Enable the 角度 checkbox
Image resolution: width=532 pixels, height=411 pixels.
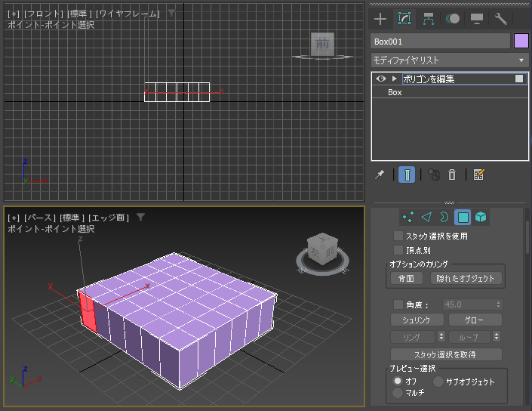point(398,304)
